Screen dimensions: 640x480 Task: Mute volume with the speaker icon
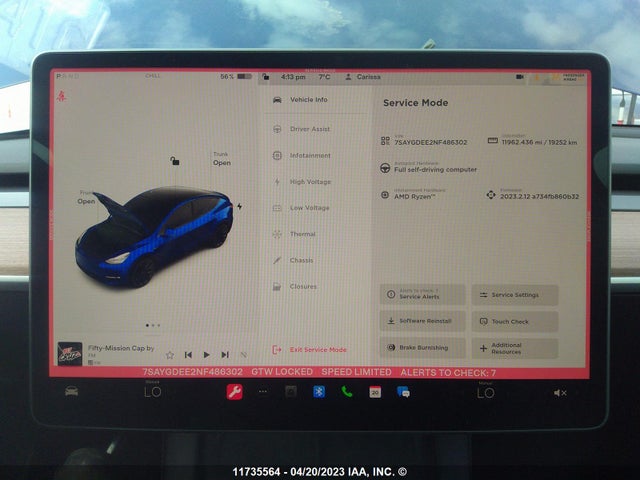pos(560,393)
